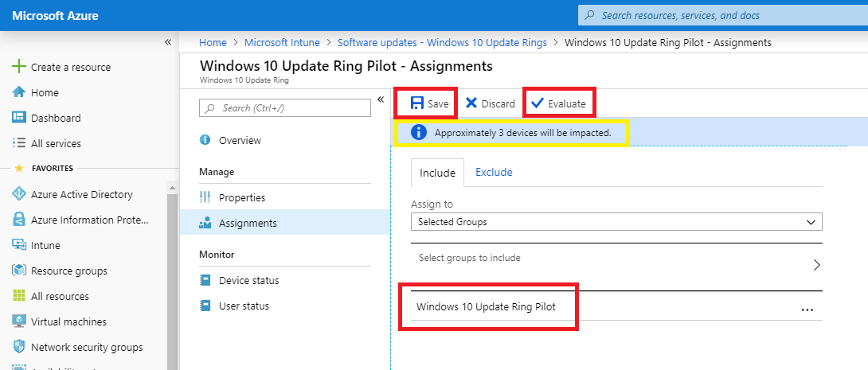The width and height of the screenshot is (868, 370).
Task: Click the Azure Information Protection lock icon
Action: tap(19, 220)
